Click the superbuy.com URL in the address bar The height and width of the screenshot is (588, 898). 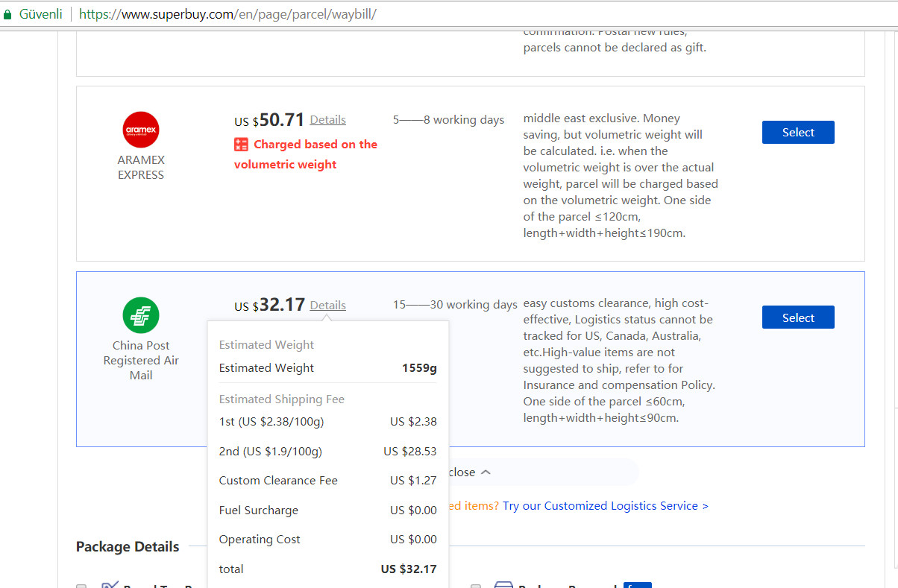tap(227, 14)
